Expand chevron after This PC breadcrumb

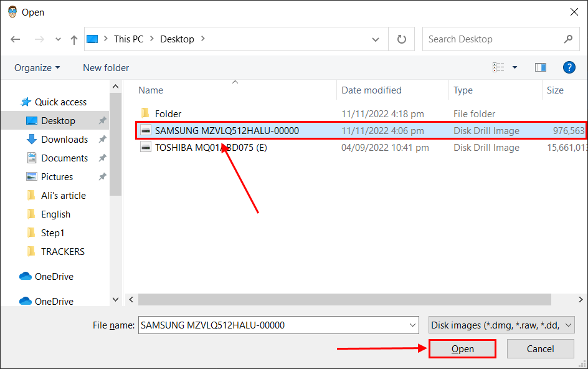tap(152, 39)
